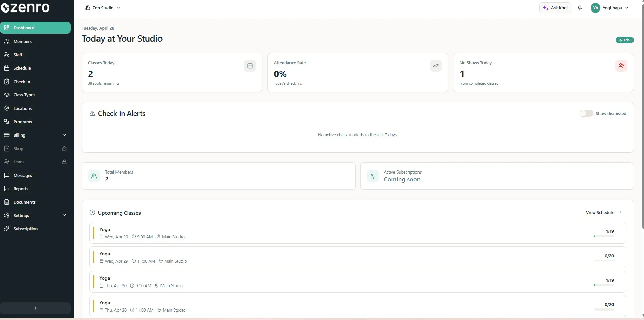
Task: Open Programs from the sidebar
Action: [x=35, y=122]
